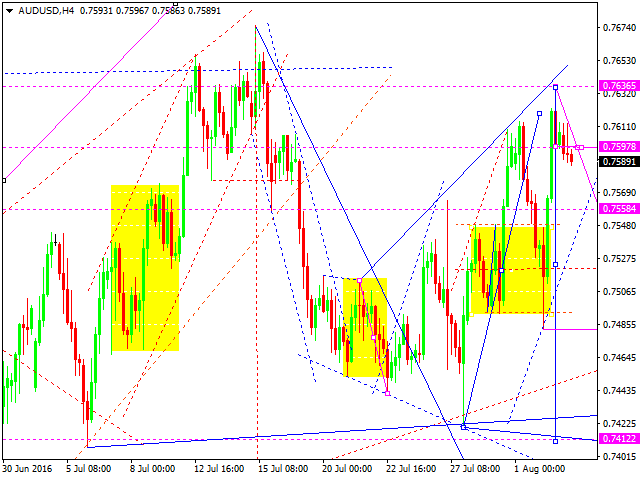Image resolution: width=640 pixels, height=480 pixels.
Task: Click the large yellow rectangle around 8 Jul
Action: click(x=145, y=268)
